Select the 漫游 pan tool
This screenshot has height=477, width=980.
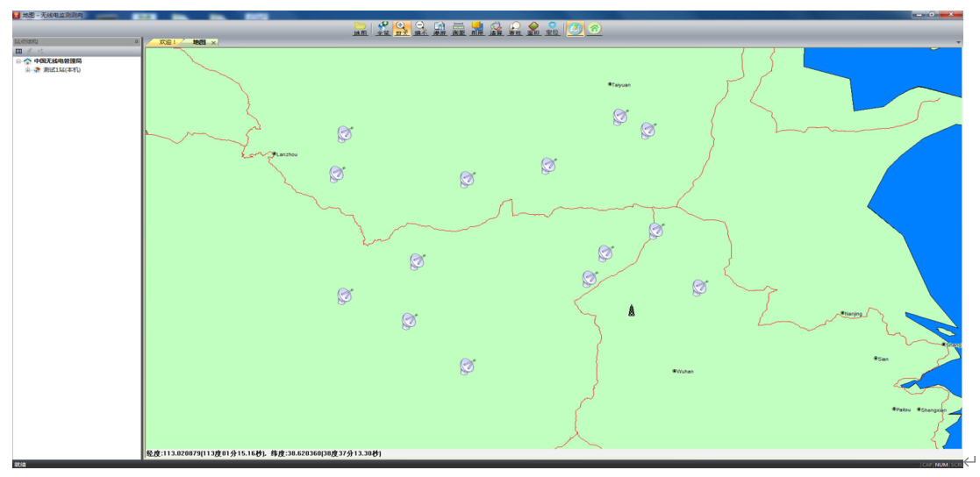coord(440,28)
